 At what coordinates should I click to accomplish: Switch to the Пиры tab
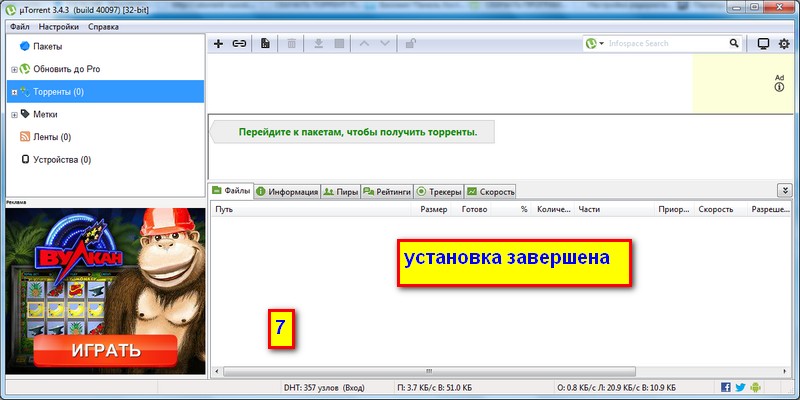click(341, 192)
